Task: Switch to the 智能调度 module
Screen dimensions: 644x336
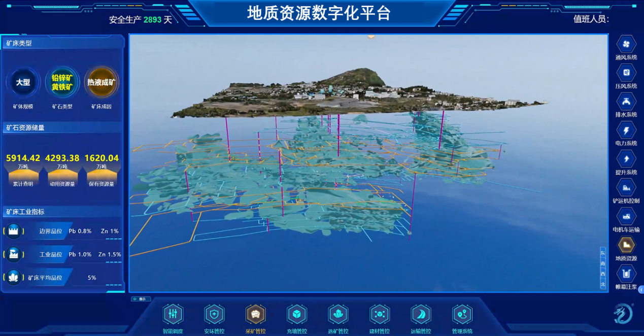Action: [173, 315]
